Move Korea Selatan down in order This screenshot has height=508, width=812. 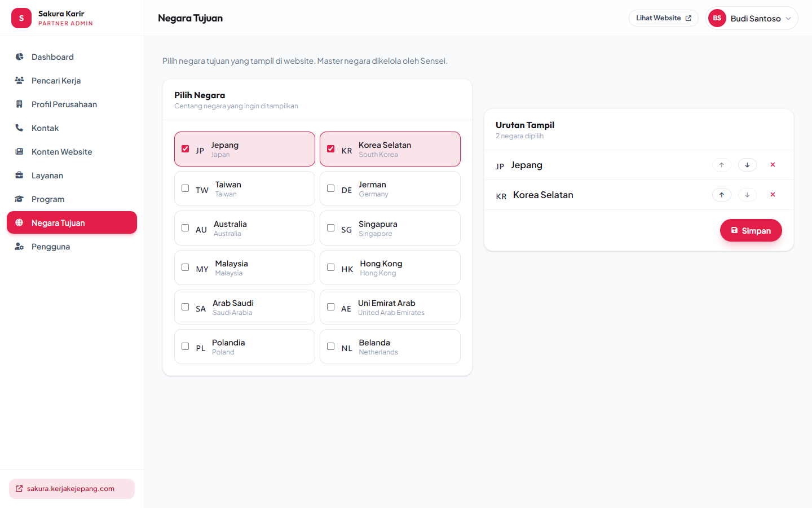tap(747, 195)
